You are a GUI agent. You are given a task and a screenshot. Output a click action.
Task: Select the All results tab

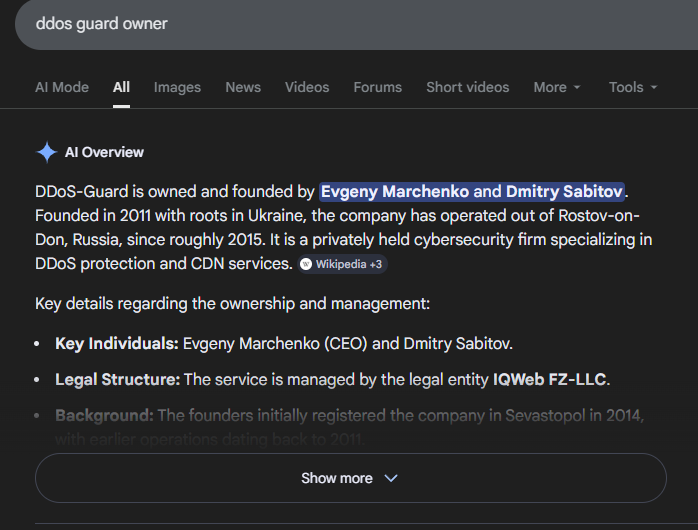point(121,87)
